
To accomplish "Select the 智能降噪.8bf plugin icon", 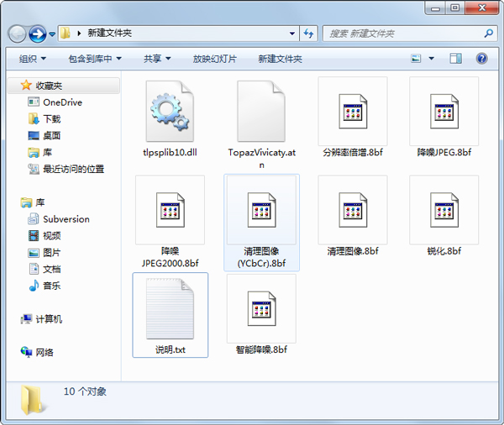I will point(261,308).
